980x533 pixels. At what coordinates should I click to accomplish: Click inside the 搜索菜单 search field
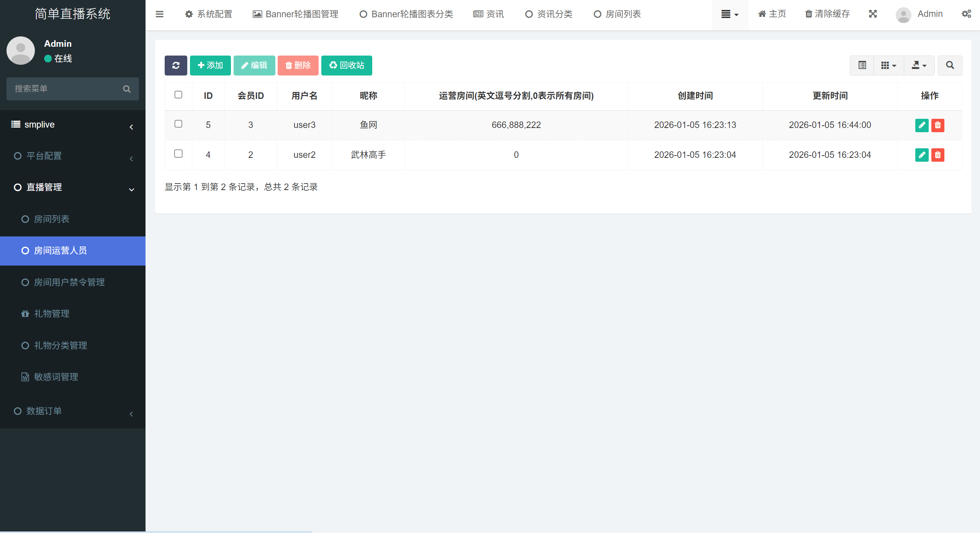65,89
